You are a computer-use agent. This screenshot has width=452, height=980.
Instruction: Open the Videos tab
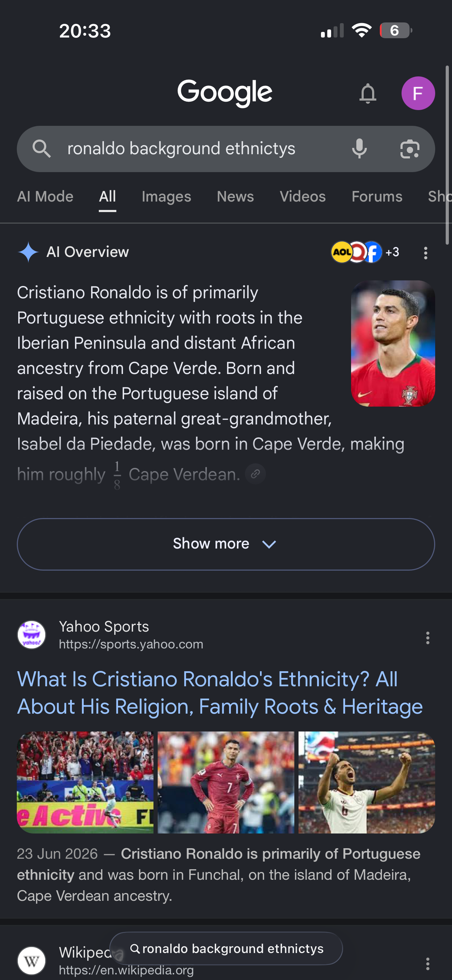(302, 197)
